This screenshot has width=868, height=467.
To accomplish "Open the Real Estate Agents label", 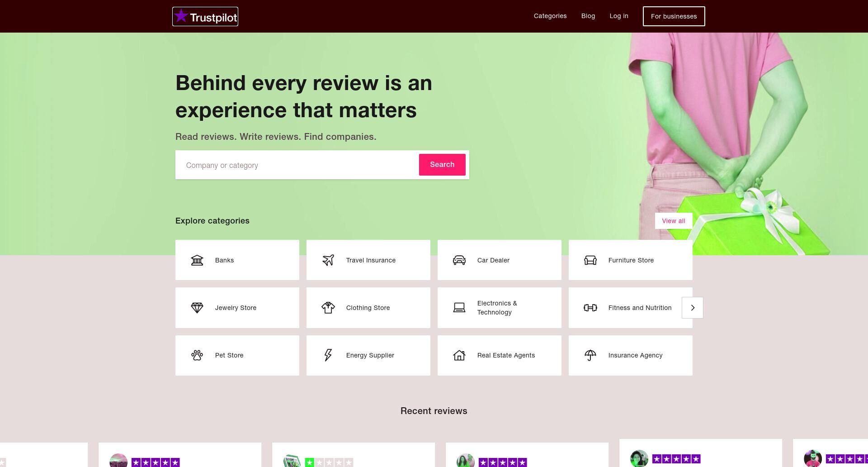I will (x=506, y=355).
